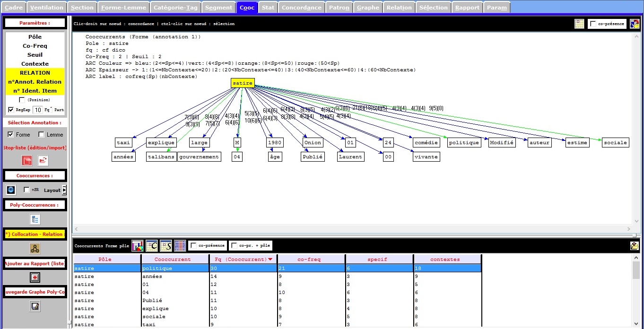Uncheck the Forme annotation checkbox
The width and height of the screenshot is (644, 329).
[11, 134]
